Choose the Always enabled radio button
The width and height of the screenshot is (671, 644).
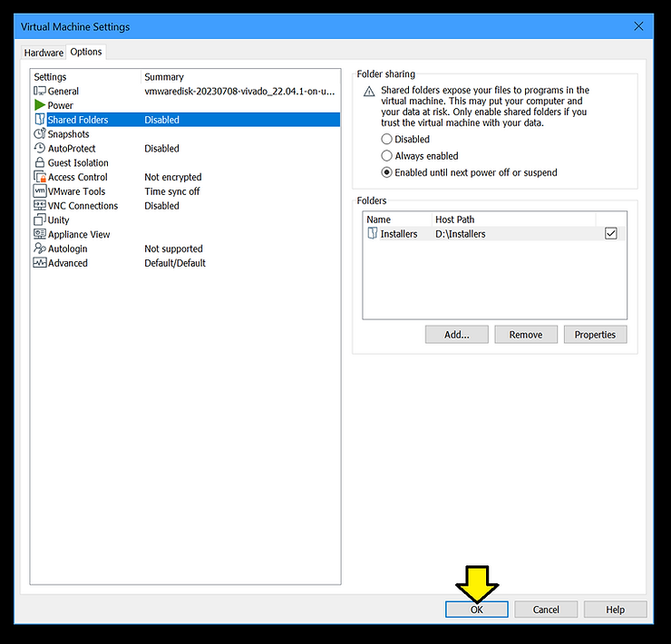387,156
